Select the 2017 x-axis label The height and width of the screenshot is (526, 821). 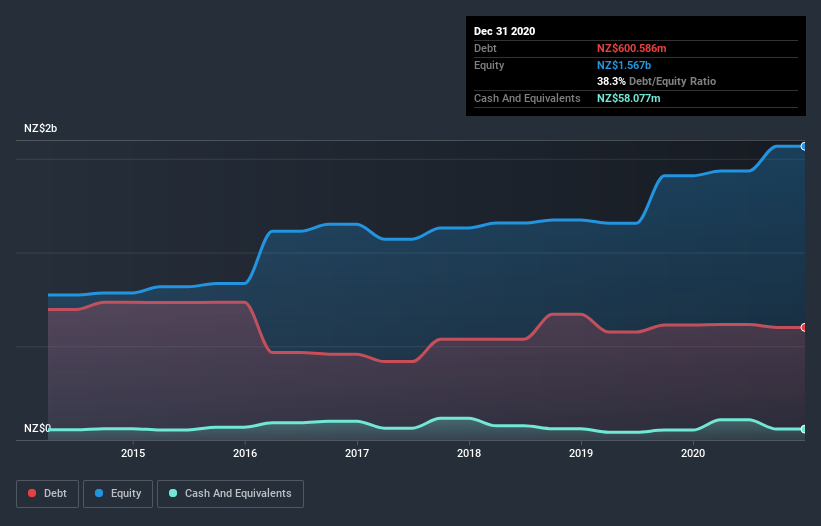tap(357, 453)
